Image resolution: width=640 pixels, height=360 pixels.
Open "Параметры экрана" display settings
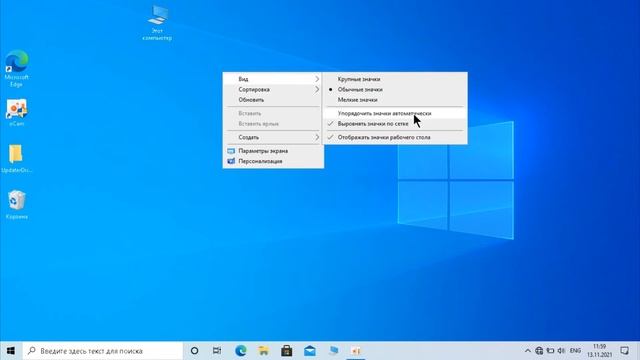(x=273, y=151)
